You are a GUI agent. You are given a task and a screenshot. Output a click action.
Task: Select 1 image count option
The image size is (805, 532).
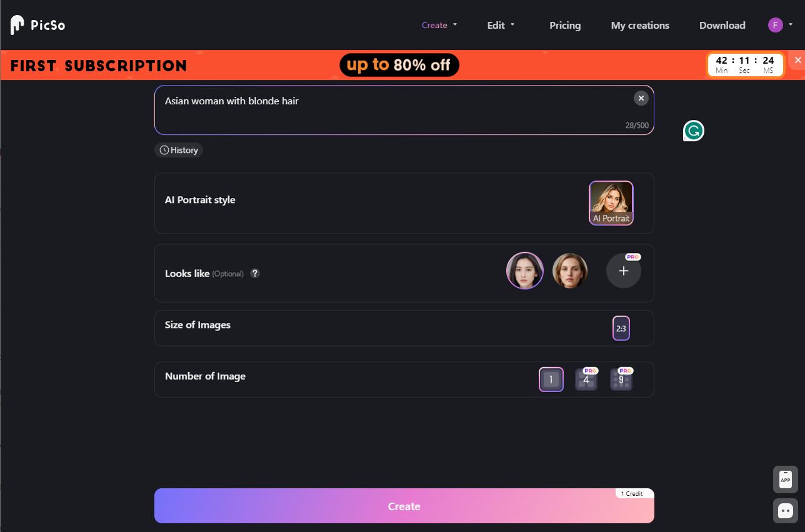pos(551,380)
